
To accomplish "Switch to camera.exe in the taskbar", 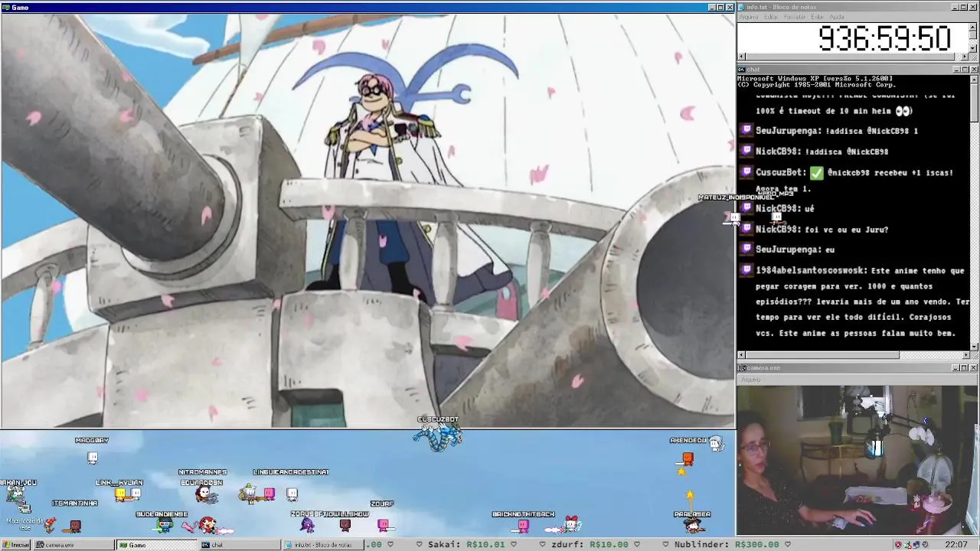I will 75,545.
